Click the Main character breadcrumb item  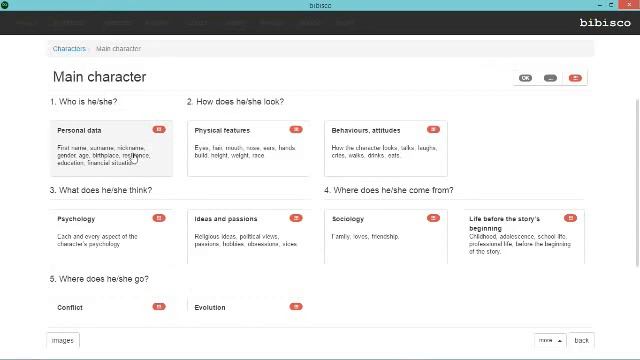click(x=118, y=49)
